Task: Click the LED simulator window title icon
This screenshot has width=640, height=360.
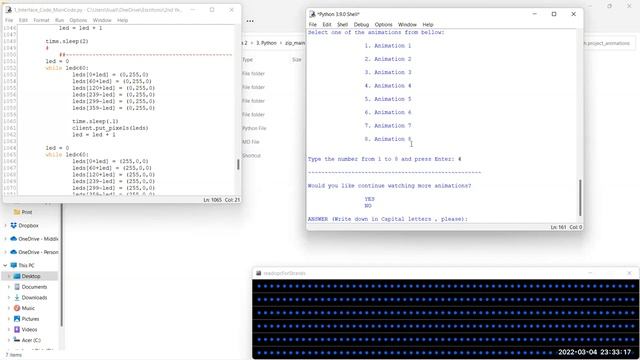Action: (x=258, y=273)
